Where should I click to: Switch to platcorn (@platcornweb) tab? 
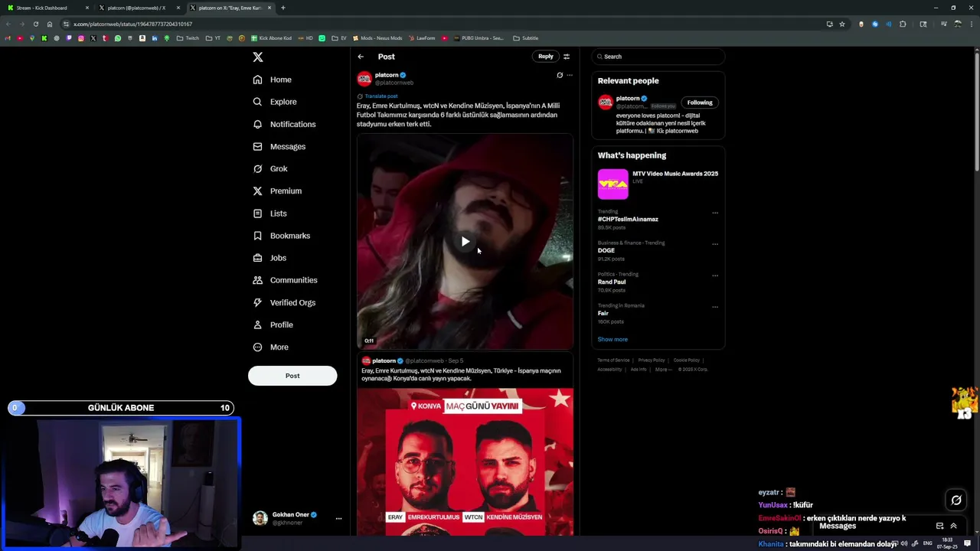(140, 8)
